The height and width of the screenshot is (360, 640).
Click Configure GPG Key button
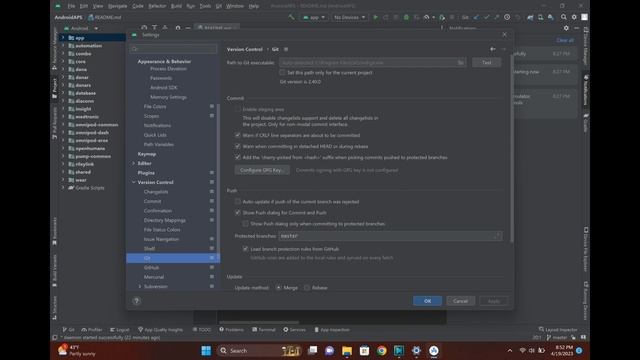(262, 170)
